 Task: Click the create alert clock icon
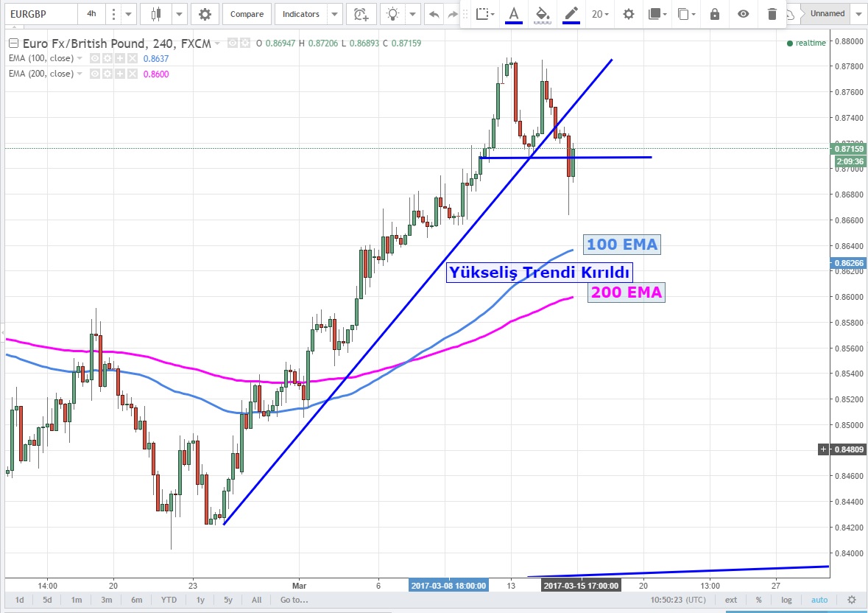(360, 14)
